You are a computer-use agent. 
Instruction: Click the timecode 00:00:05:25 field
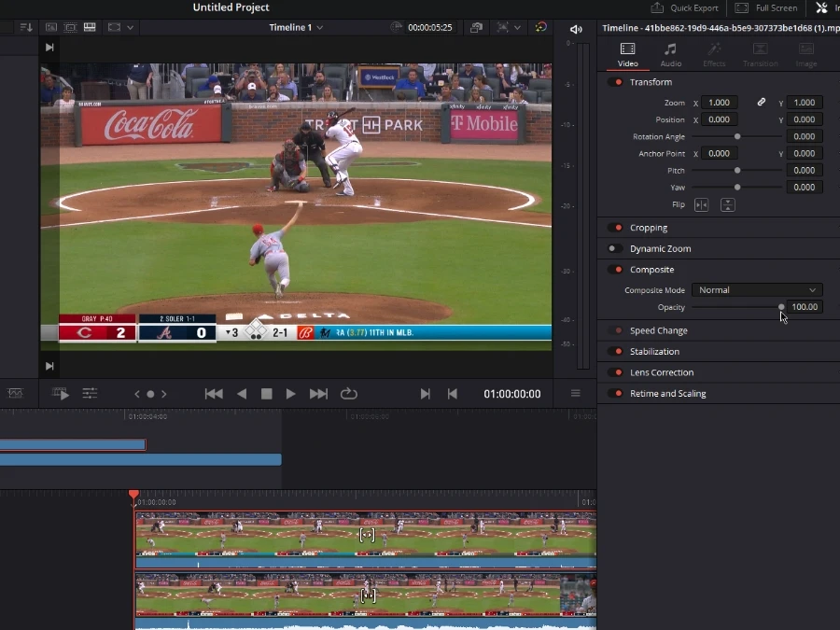[429, 27]
